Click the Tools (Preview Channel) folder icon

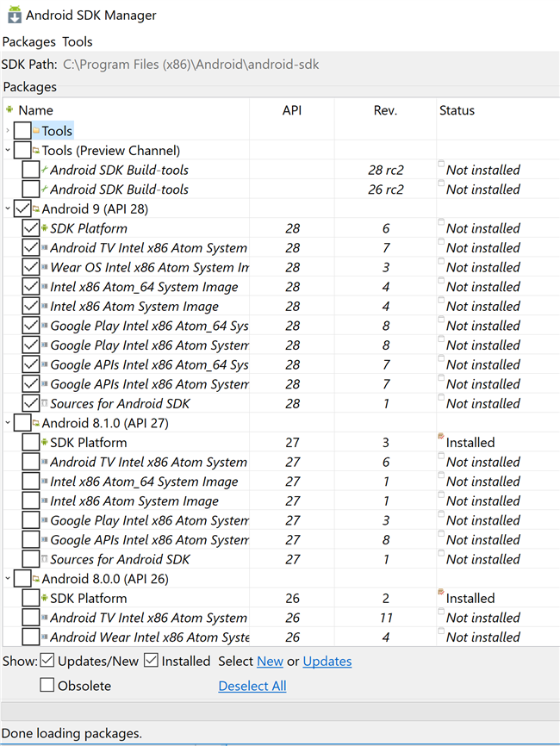click(36, 151)
